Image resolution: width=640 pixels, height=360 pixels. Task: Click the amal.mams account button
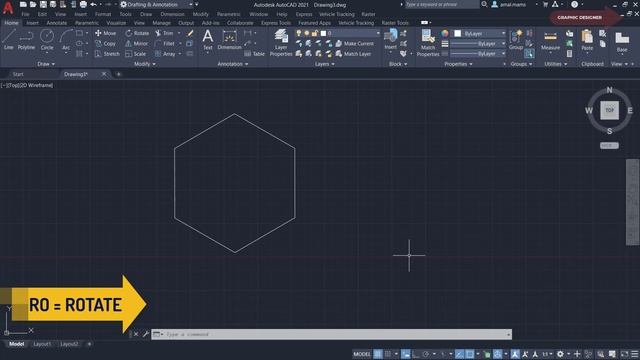[x=509, y=4]
